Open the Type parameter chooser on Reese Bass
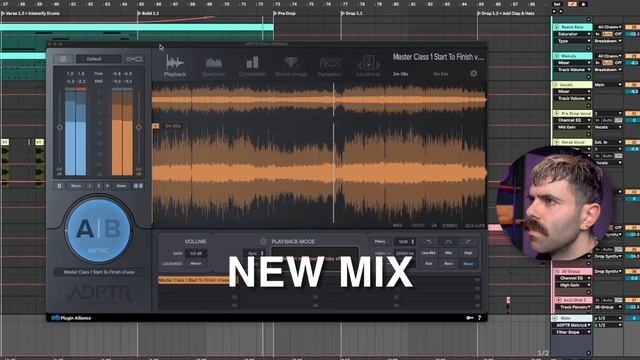Viewport: 640px width, 360px height. (x=573, y=41)
